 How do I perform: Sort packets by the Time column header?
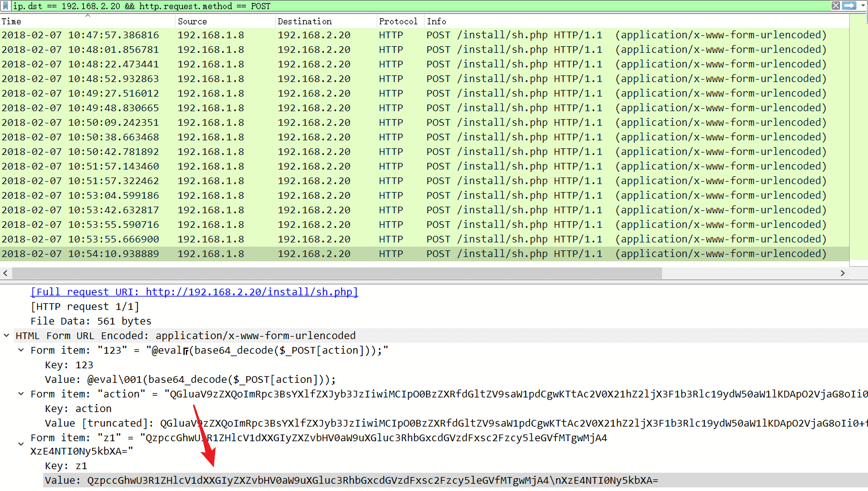tap(88, 21)
